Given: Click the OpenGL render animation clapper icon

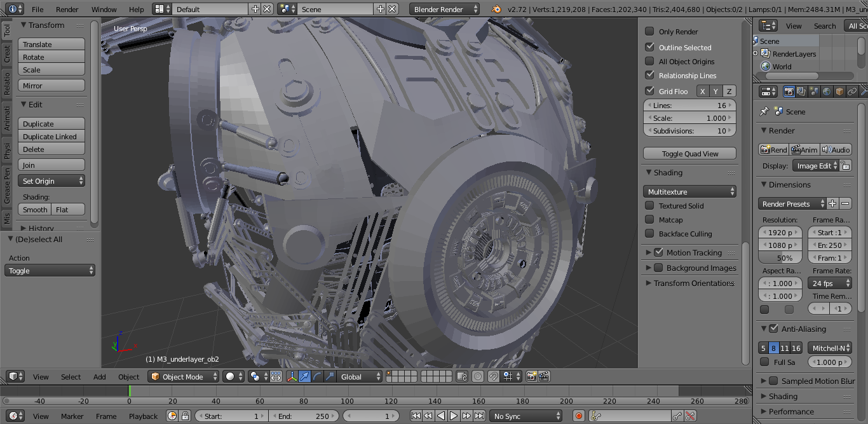Looking at the screenshot, I should [x=544, y=376].
